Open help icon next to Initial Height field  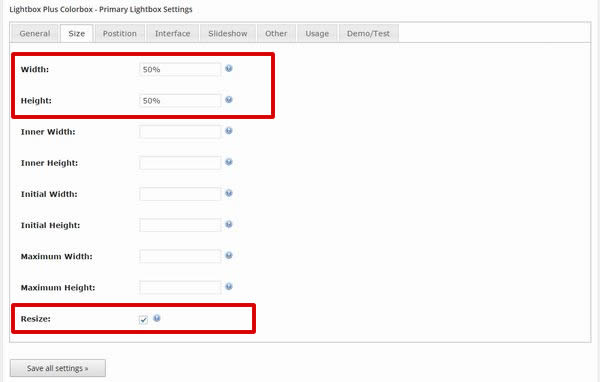[229, 224]
